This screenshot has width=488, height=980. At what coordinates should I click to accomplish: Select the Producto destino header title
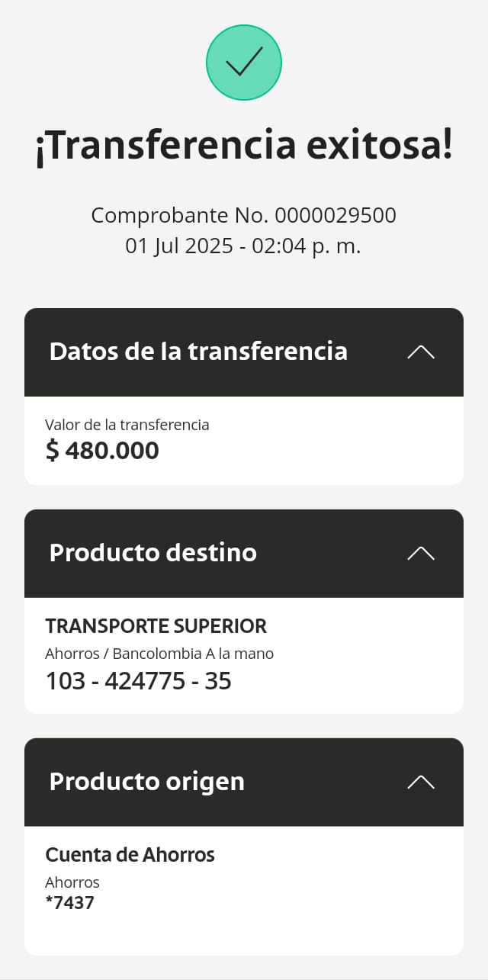[153, 553]
